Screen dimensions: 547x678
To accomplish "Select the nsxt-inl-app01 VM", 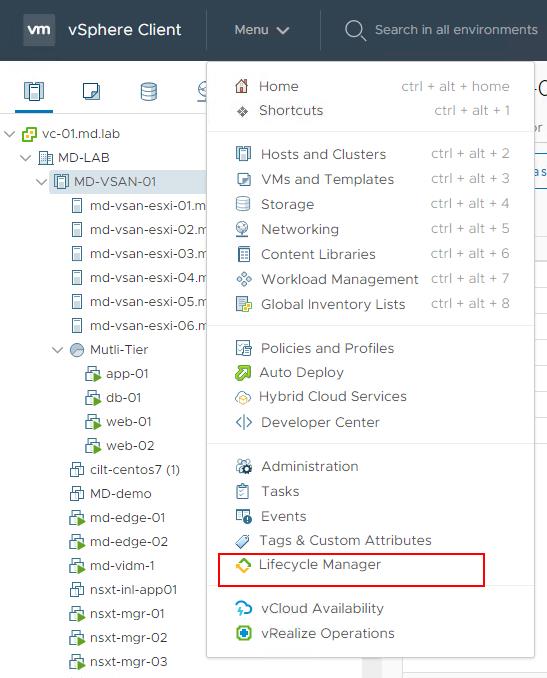I will 134,590.
